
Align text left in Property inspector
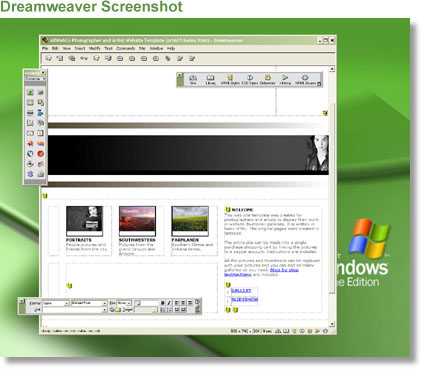177,303
